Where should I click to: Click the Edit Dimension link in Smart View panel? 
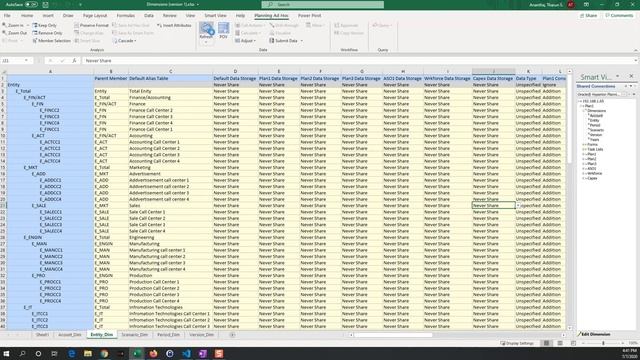(594, 334)
